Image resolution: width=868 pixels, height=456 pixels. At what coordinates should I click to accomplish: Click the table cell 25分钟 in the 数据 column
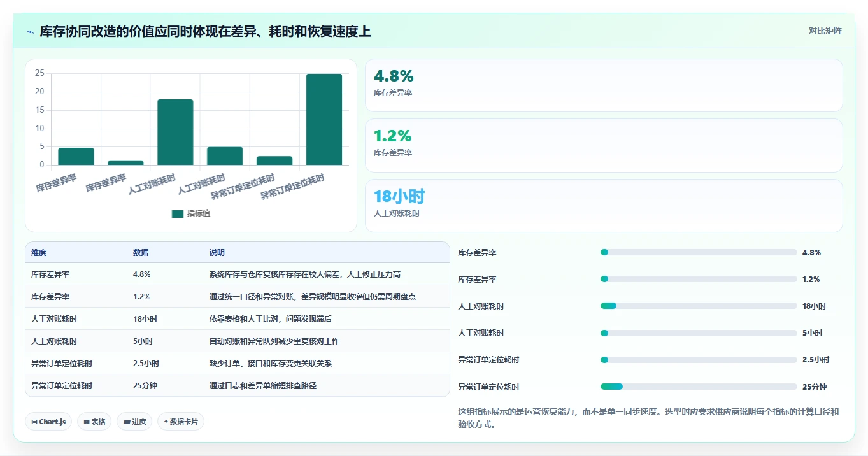click(145, 386)
